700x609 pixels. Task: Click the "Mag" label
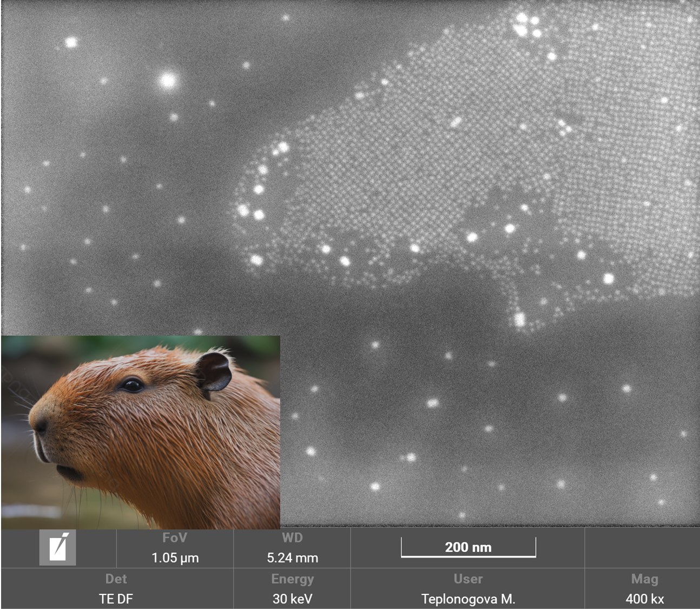tap(644, 579)
